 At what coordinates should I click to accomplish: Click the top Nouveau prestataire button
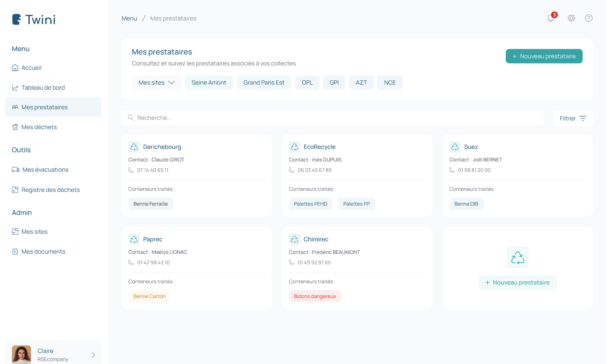pos(544,56)
